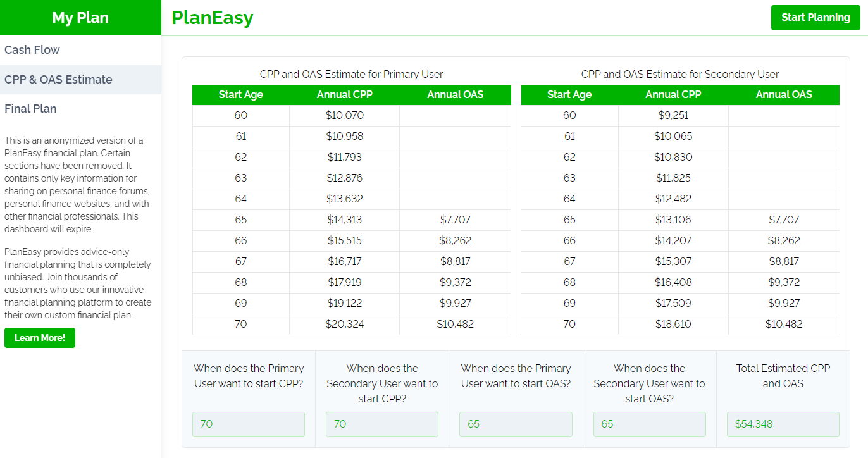Click Primary User's age 65 row start age
868x458 pixels.
click(240, 220)
